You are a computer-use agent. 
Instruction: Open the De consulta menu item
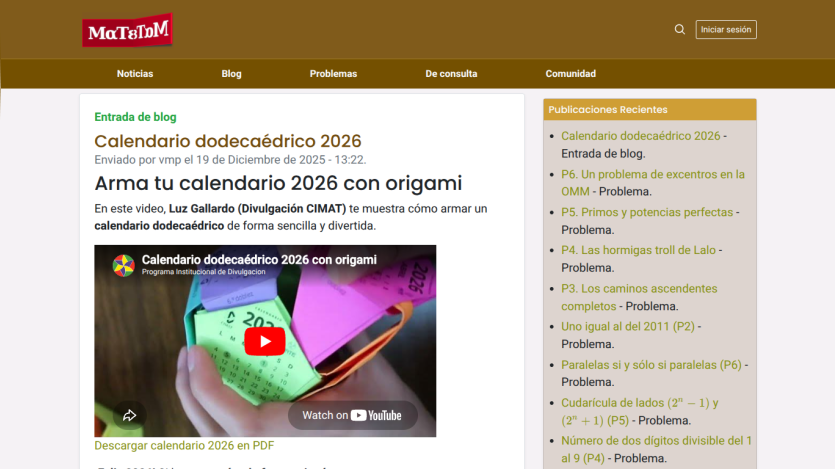[451, 73]
